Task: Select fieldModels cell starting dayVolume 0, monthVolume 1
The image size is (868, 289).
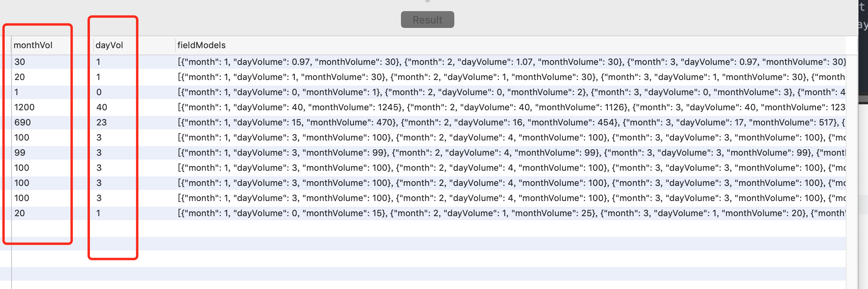Action: (511, 92)
